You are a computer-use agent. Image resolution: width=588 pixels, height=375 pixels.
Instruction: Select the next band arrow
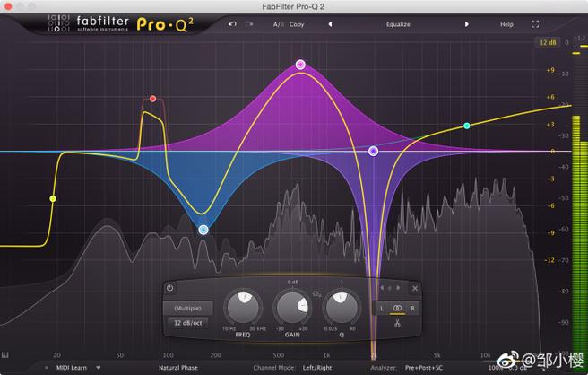398,288
